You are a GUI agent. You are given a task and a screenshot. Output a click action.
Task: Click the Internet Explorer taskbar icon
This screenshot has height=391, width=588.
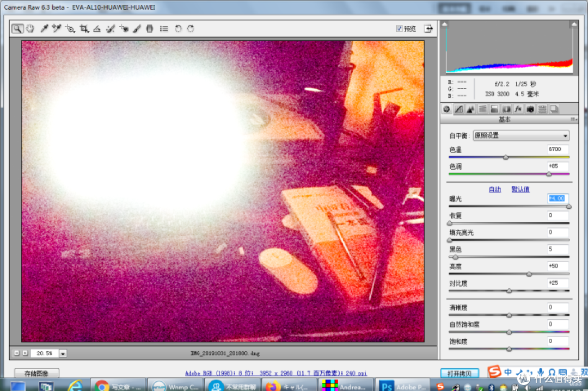coord(75,386)
